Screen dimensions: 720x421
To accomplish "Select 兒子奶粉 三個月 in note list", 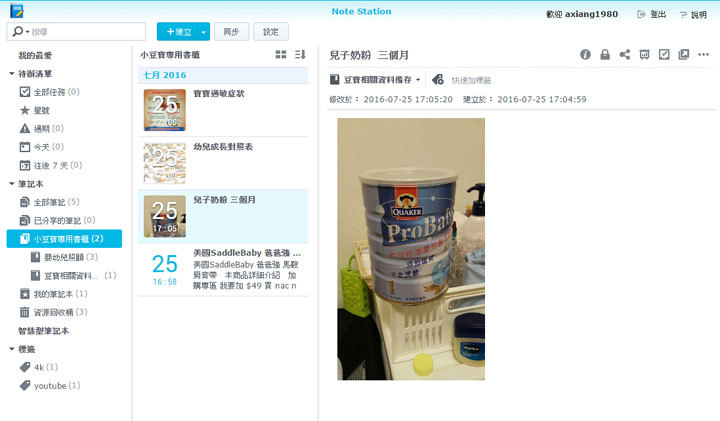I will click(223, 216).
